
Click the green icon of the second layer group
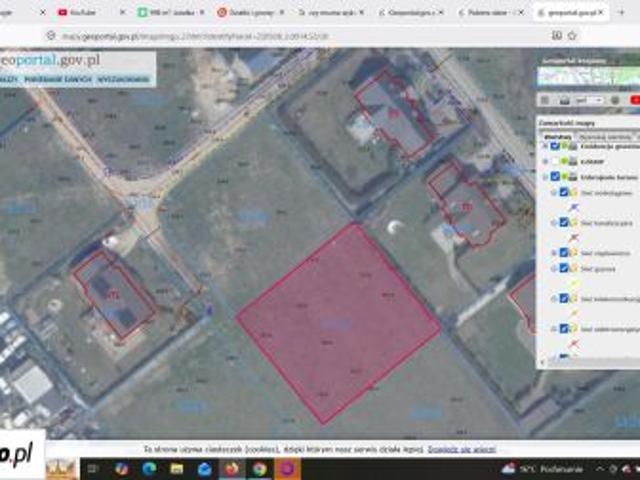(564, 162)
